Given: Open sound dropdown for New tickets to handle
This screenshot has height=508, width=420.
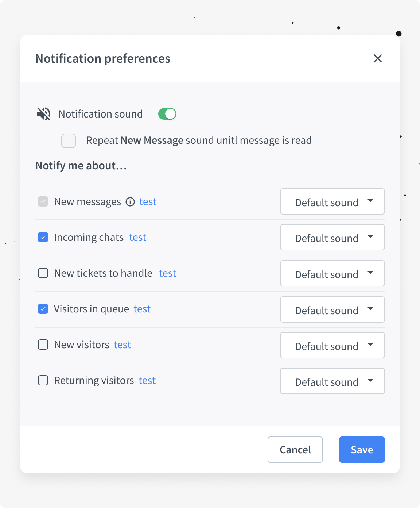Looking at the screenshot, I should coord(332,273).
